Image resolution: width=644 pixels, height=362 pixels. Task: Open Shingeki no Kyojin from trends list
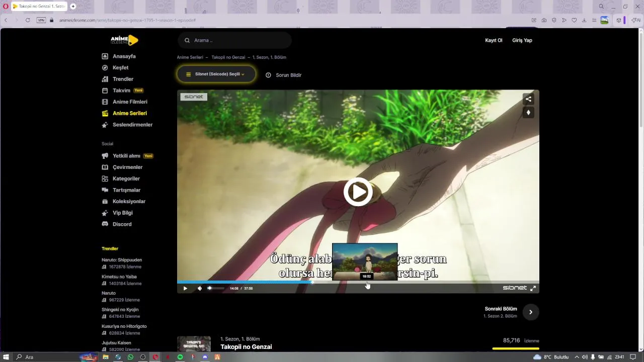(120, 310)
